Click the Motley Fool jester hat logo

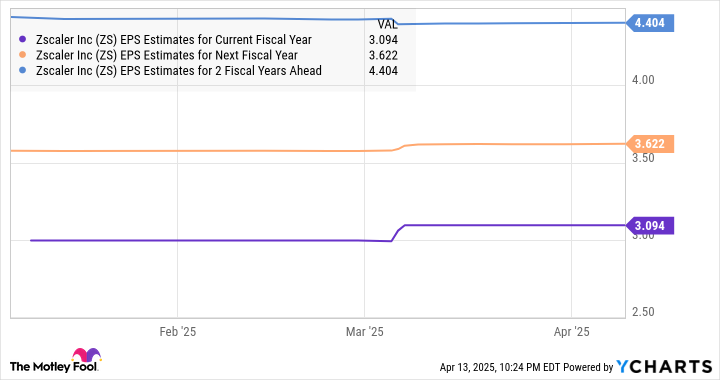(86, 355)
